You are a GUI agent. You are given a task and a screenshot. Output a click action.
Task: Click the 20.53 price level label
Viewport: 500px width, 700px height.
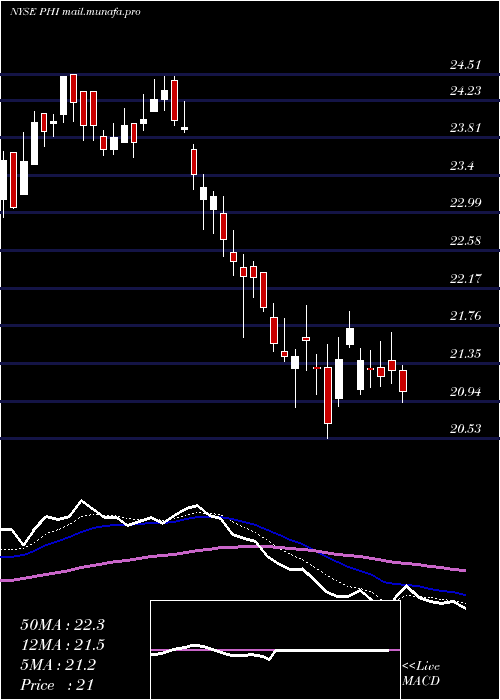465,429
